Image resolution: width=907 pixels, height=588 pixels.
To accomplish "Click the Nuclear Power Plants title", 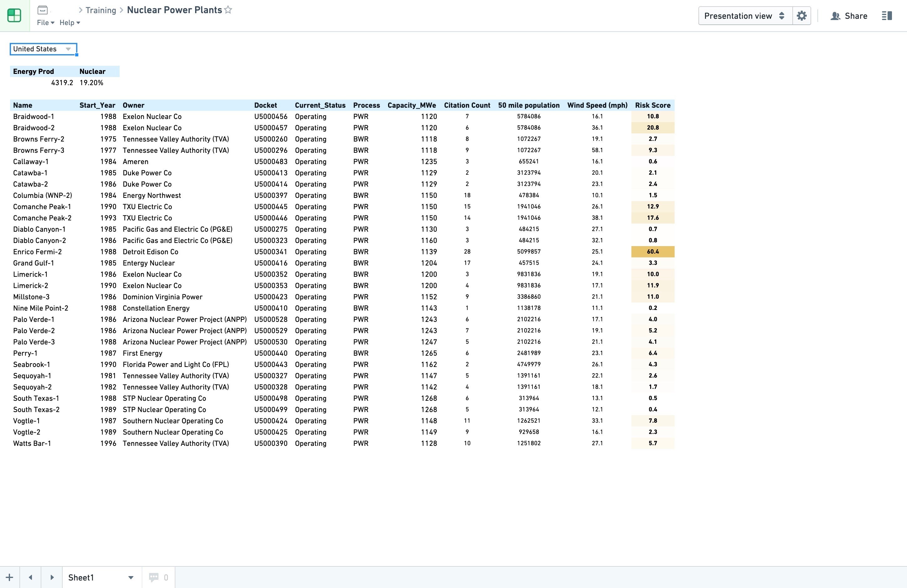I will pyautogui.click(x=174, y=10).
